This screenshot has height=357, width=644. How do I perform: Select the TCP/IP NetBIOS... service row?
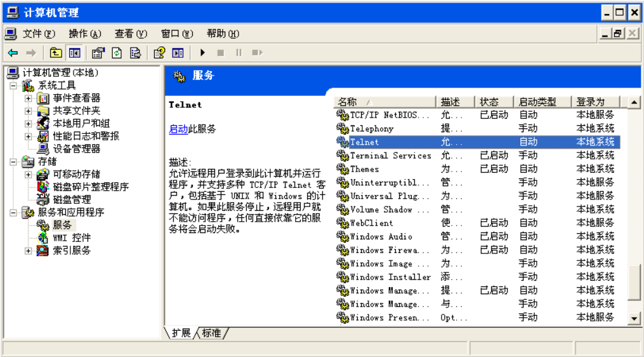click(x=478, y=115)
